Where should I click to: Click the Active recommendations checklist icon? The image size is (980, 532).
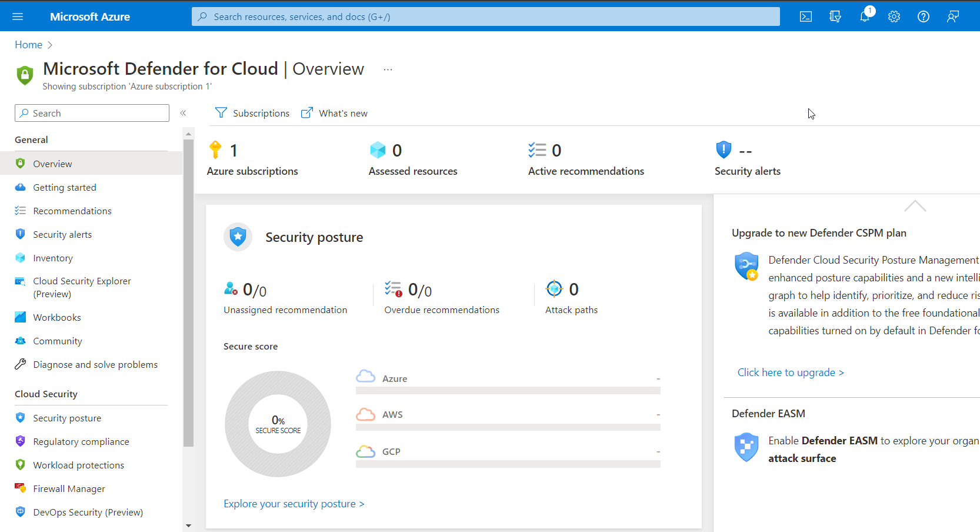point(537,150)
